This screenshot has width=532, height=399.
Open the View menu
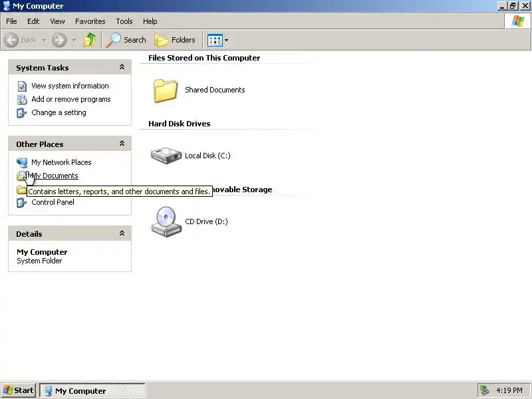[x=57, y=21]
